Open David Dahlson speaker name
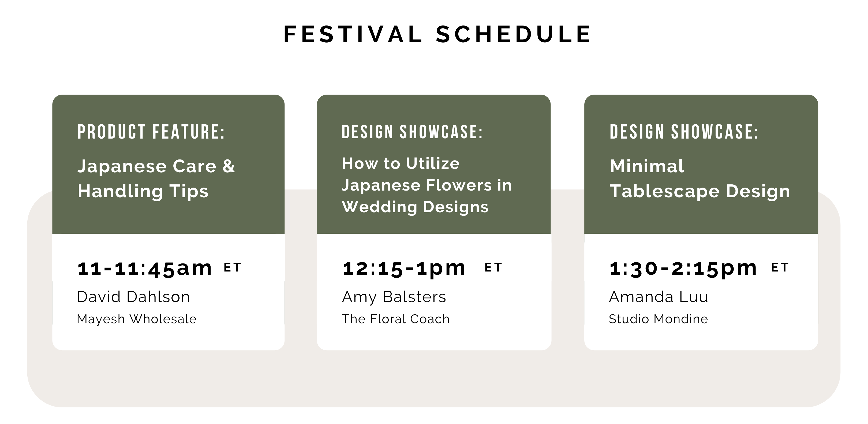This screenshot has width=868, height=424. 133,297
